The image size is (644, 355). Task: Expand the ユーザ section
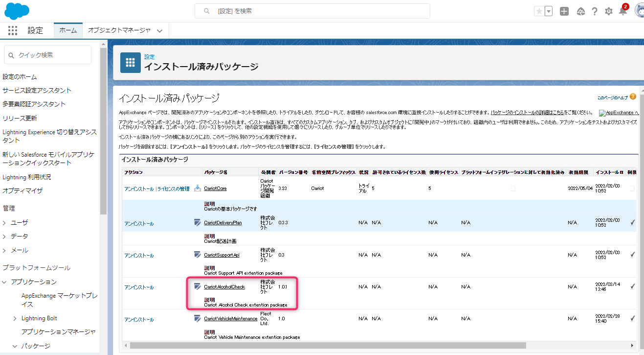tap(4, 223)
